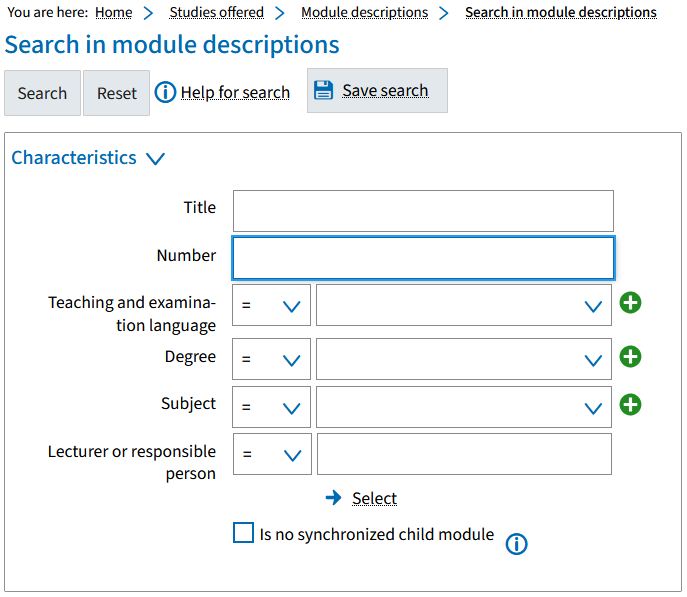Click the Reset button
This screenshot has height=597, width=687.
click(x=117, y=93)
